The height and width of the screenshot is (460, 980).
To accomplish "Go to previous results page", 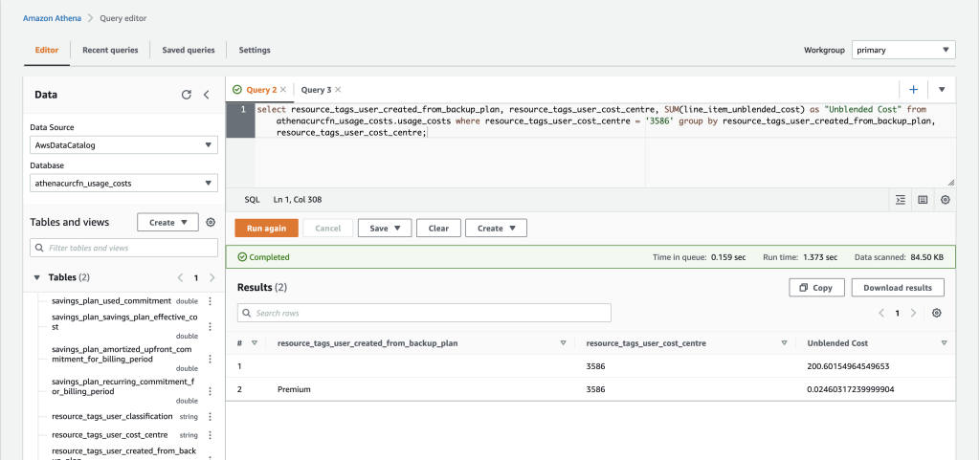I will tap(881, 314).
